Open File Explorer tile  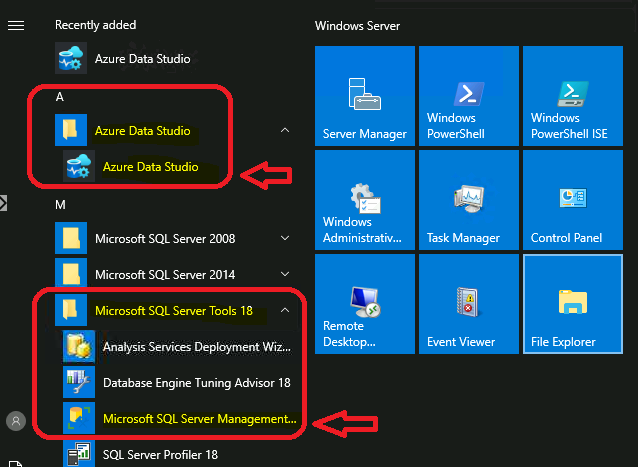(x=573, y=304)
